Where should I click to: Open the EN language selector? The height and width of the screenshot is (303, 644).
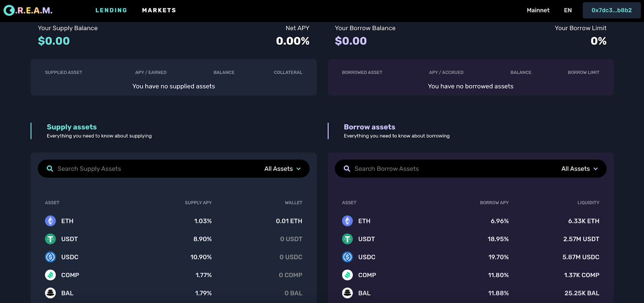568,10
